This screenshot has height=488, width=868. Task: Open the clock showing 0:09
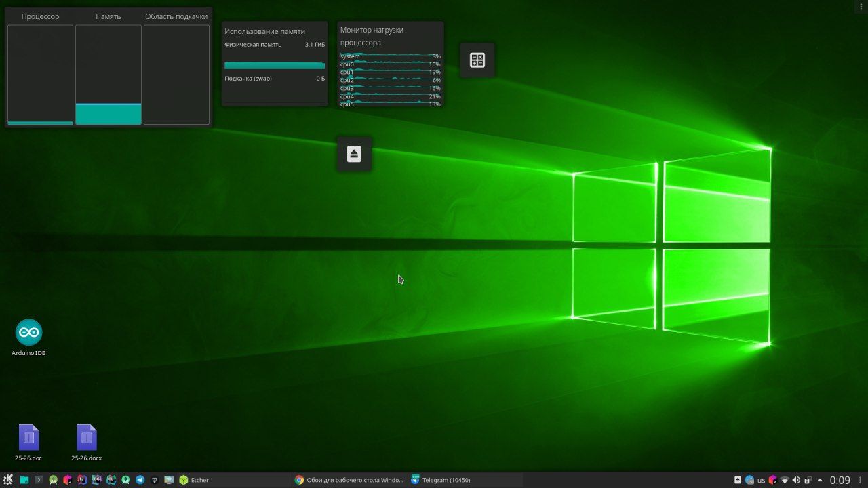pyautogui.click(x=840, y=480)
